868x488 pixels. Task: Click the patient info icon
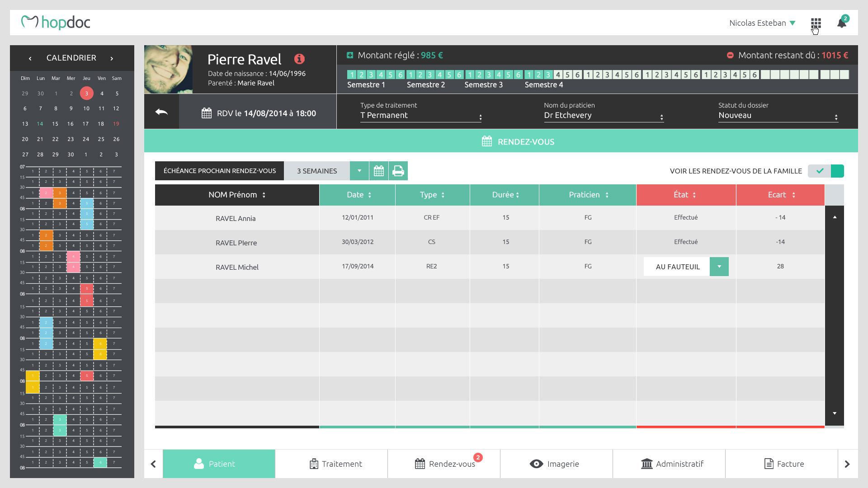pos(299,59)
